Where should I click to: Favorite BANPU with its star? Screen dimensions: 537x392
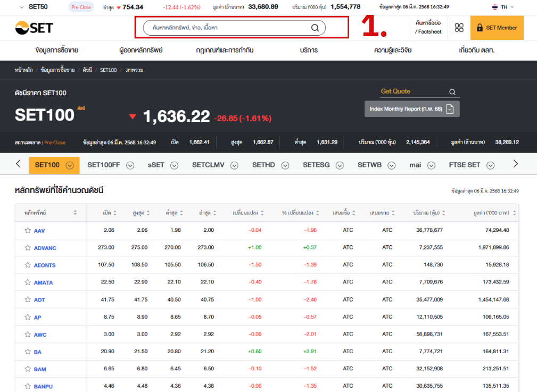28,386
